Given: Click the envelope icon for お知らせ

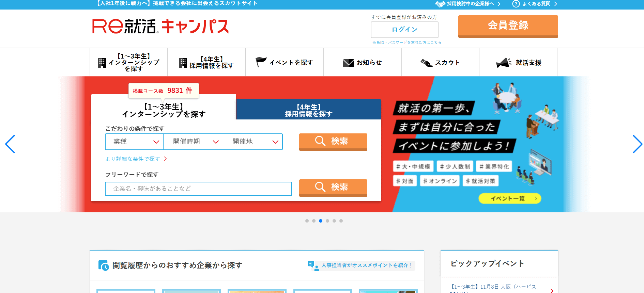Looking at the screenshot, I should point(348,63).
